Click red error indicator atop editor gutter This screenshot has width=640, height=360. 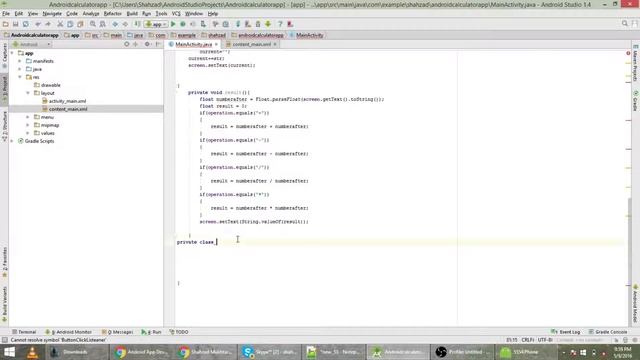tap(628, 53)
